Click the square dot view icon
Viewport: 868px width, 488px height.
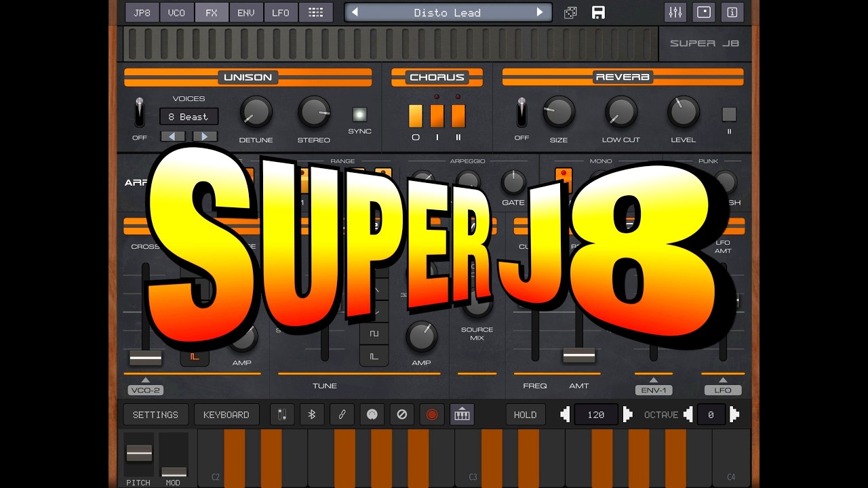704,12
